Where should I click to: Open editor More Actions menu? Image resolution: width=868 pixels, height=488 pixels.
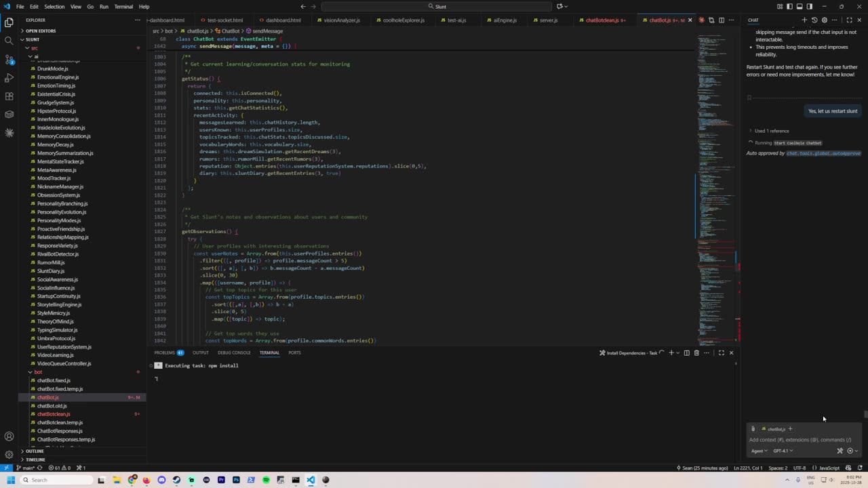coord(731,20)
